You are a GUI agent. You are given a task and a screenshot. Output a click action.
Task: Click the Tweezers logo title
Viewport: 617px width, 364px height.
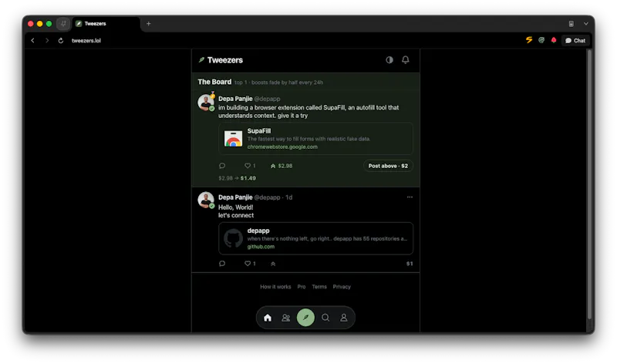point(221,60)
